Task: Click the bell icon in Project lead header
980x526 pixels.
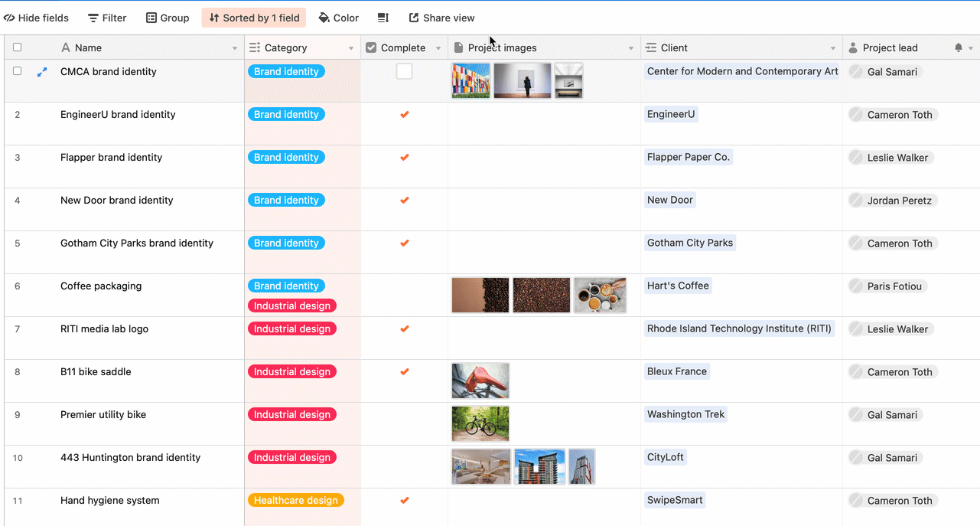Action: click(x=957, y=47)
